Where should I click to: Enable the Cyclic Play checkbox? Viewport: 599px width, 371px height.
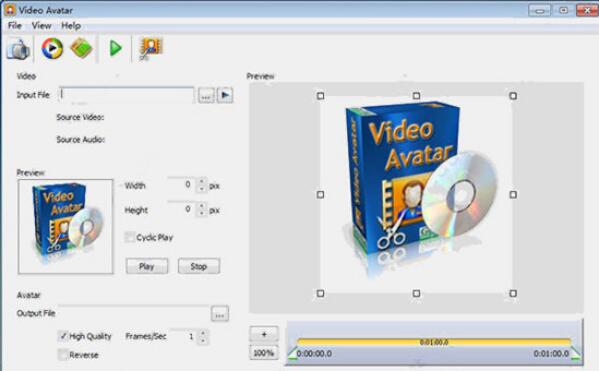(130, 237)
